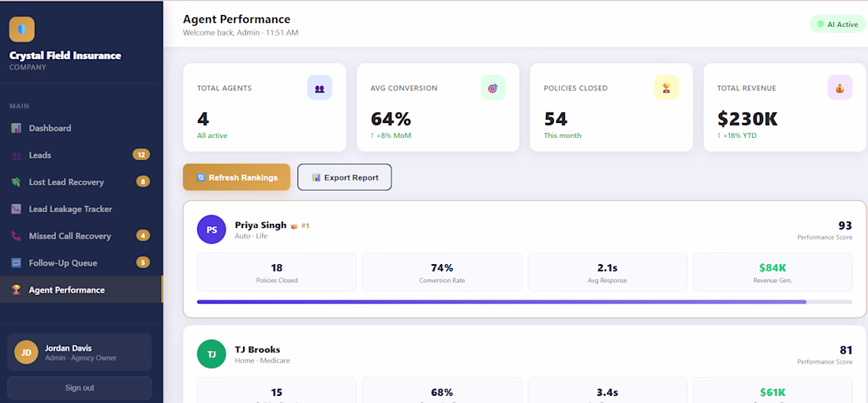Click the refresh icon in Refresh Rankings
868x403 pixels.
click(x=201, y=177)
